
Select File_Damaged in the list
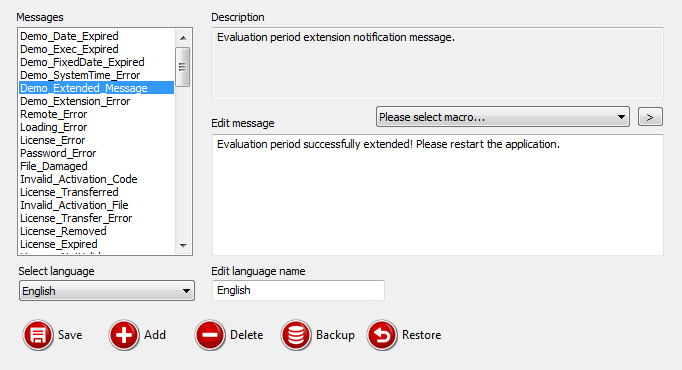click(96, 166)
